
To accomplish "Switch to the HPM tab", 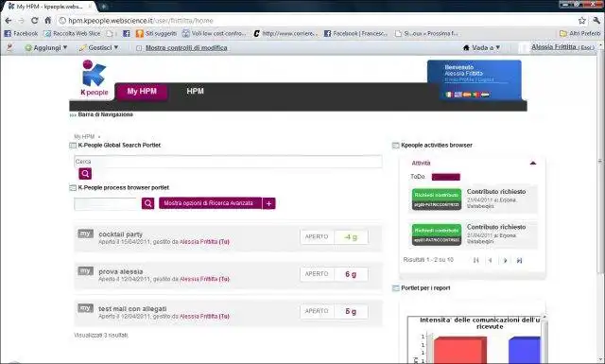I will 195,92.
